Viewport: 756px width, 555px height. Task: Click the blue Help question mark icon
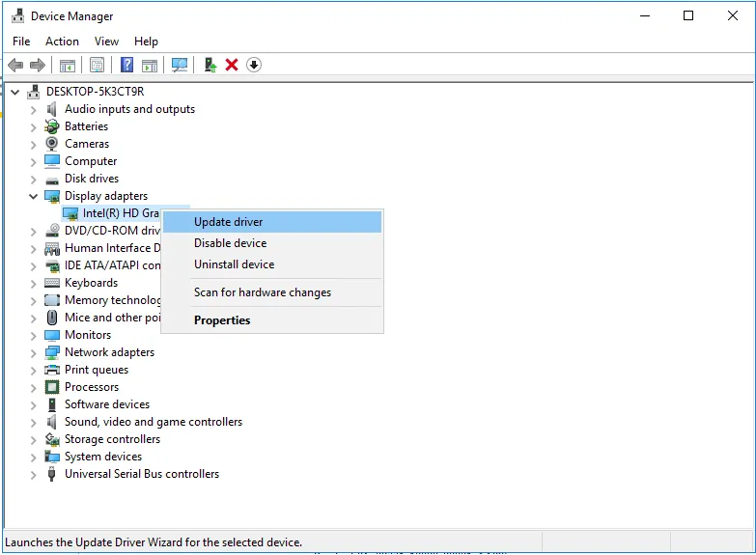126,65
